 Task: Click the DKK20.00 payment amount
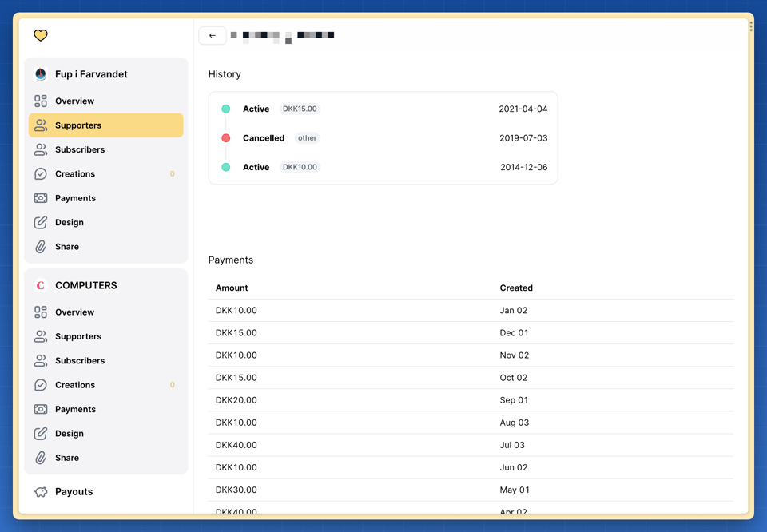point(236,400)
